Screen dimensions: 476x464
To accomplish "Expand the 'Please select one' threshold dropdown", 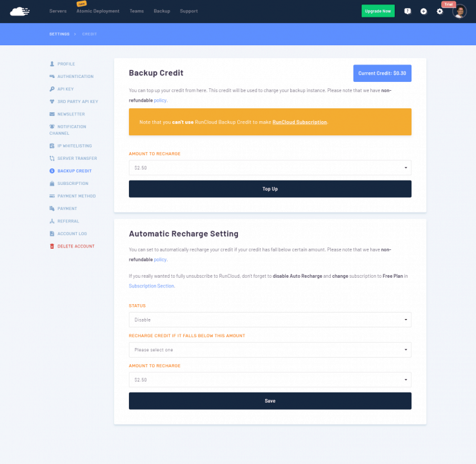I will [x=270, y=350].
